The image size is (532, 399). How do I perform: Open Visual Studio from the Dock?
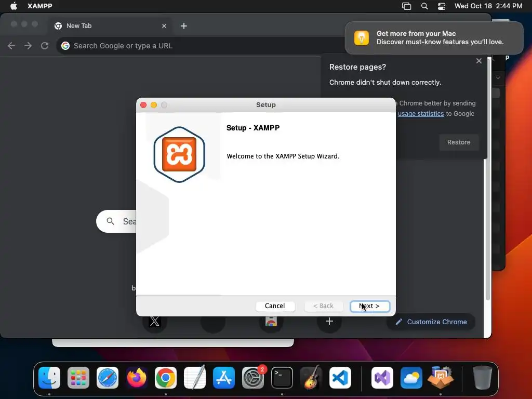(382, 378)
